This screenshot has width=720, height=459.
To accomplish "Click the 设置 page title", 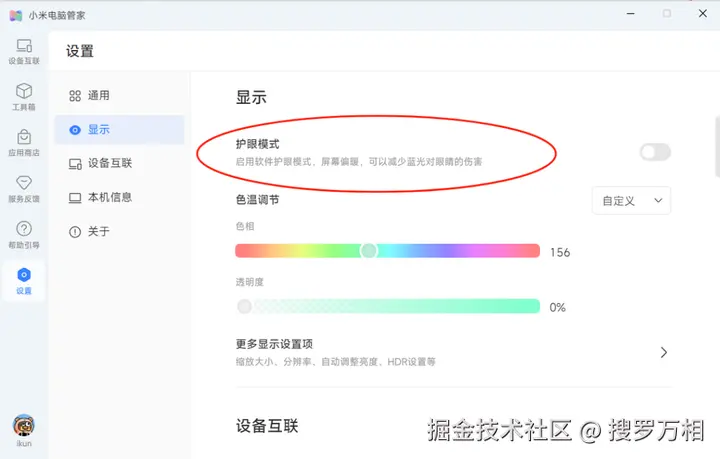I will point(80,51).
